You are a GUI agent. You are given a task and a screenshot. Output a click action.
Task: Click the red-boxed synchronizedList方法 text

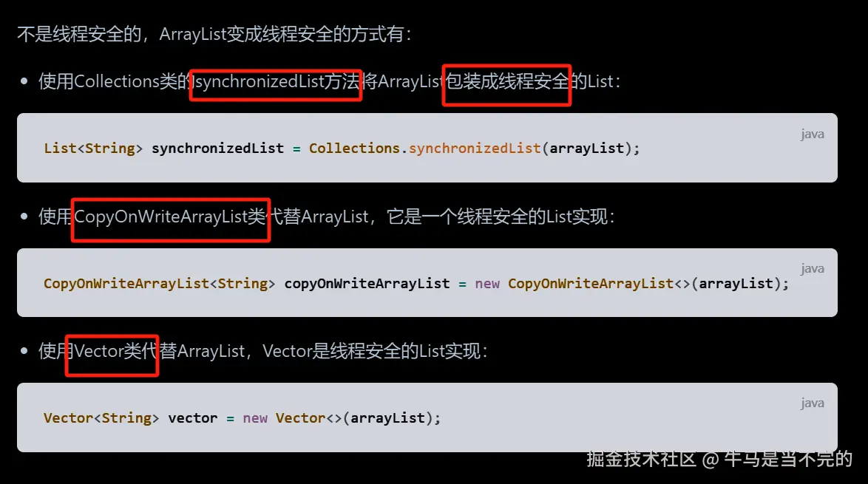[276, 82]
